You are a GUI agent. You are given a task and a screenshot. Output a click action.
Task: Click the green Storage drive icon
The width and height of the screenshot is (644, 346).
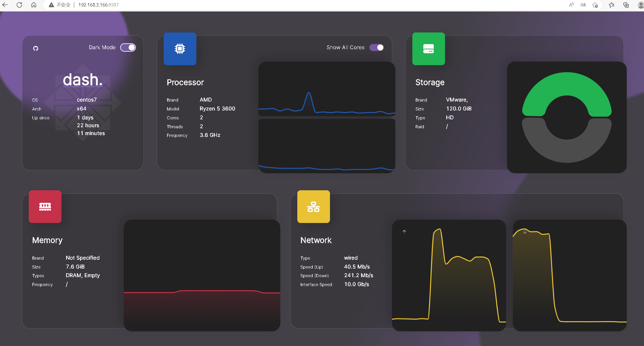point(429,49)
